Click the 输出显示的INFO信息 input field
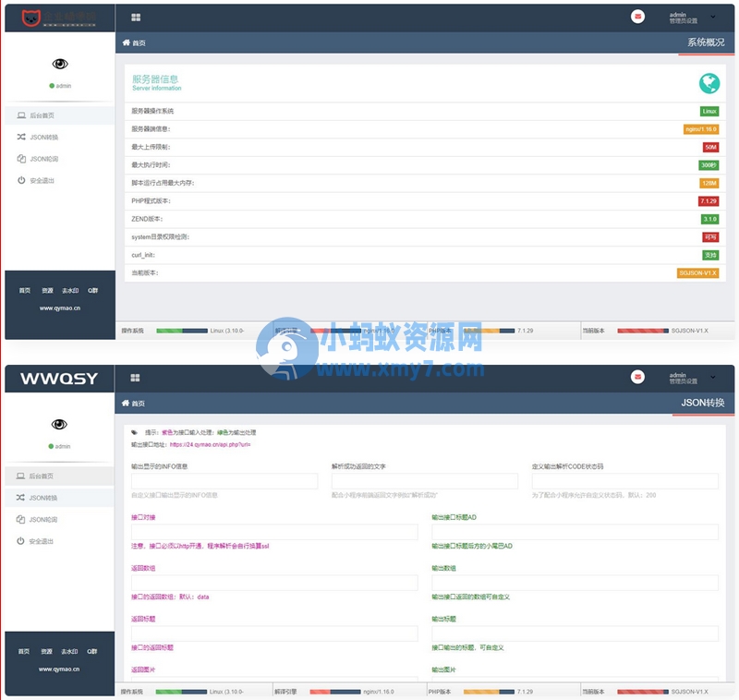 [x=224, y=481]
